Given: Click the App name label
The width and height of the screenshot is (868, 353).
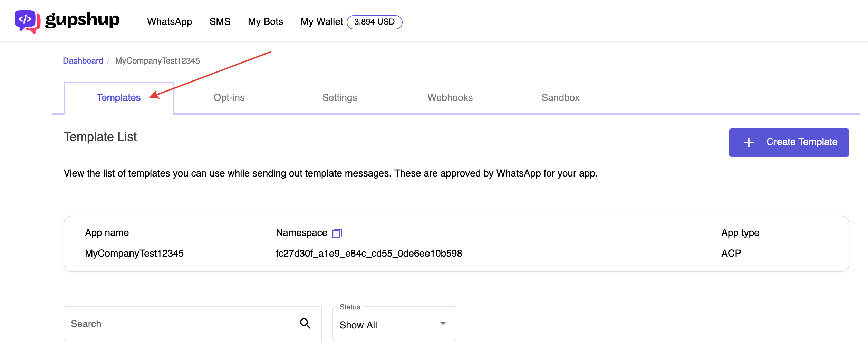Looking at the screenshot, I should coord(107,233).
